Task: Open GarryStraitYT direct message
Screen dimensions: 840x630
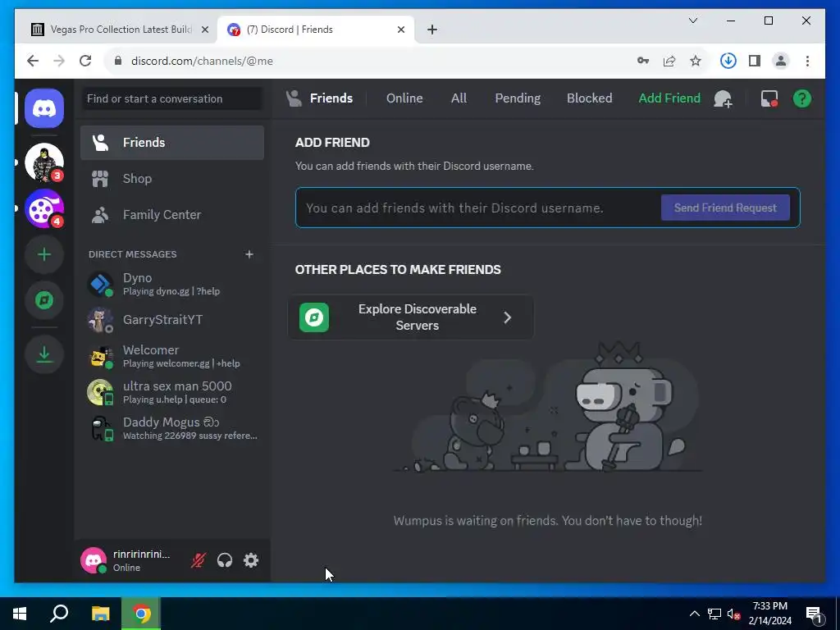Action: [x=172, y=320]
